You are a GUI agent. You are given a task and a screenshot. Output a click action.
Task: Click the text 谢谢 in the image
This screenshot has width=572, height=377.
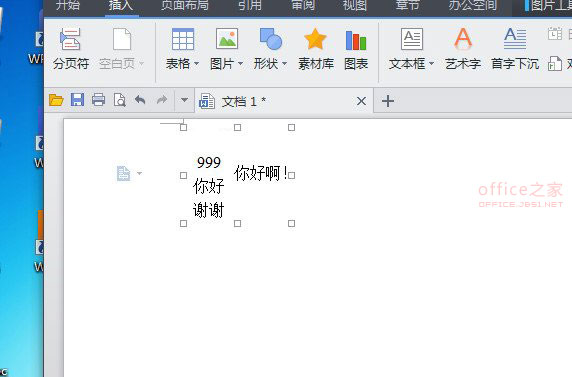208,210
